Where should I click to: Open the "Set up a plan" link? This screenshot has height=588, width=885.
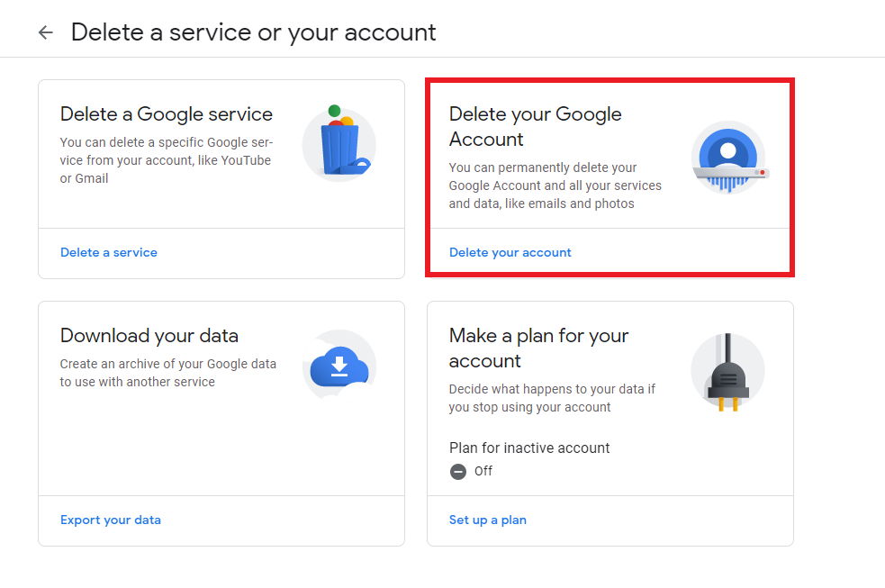(x=488, y=520)
